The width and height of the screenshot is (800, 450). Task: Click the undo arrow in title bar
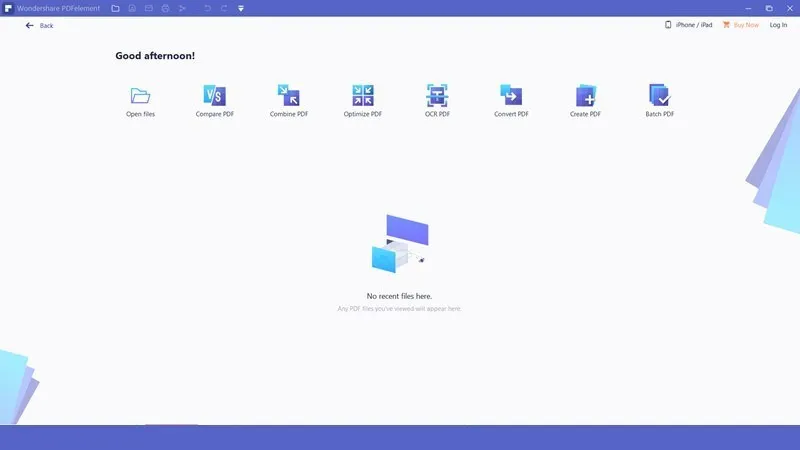click(x=207, y=8)
